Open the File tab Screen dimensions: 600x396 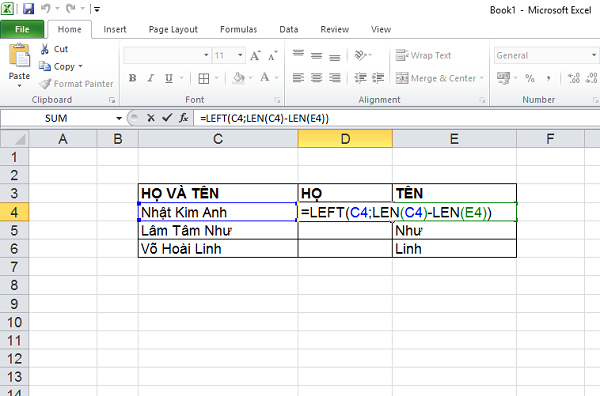(x=22, y=29)
